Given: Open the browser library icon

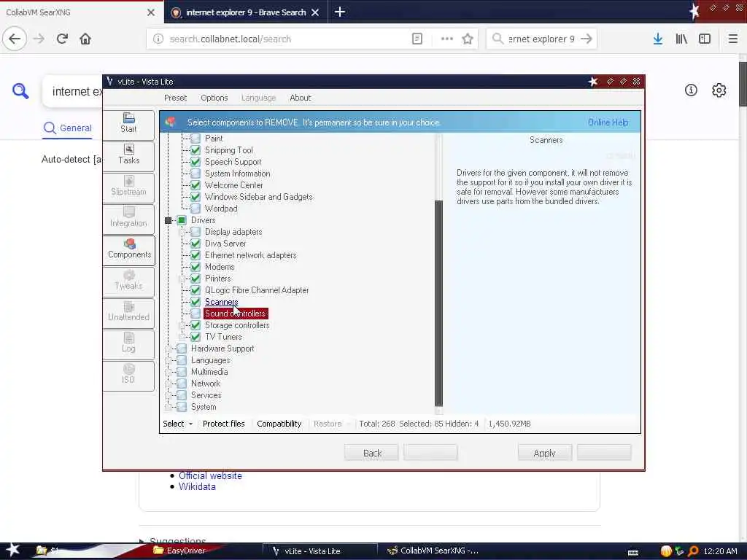Looking at the screenshot, I should point(681,39).
